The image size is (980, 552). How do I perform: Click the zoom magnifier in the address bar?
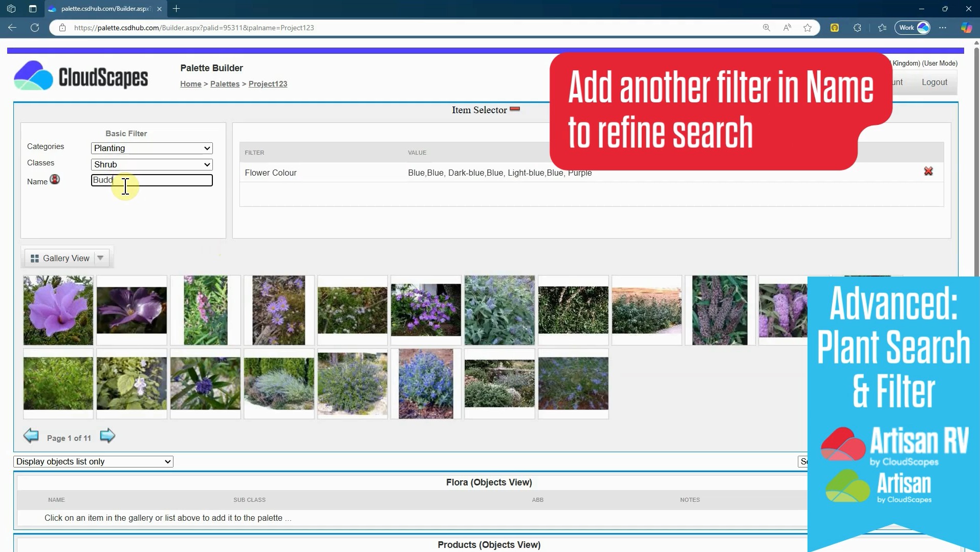[767, 28]
